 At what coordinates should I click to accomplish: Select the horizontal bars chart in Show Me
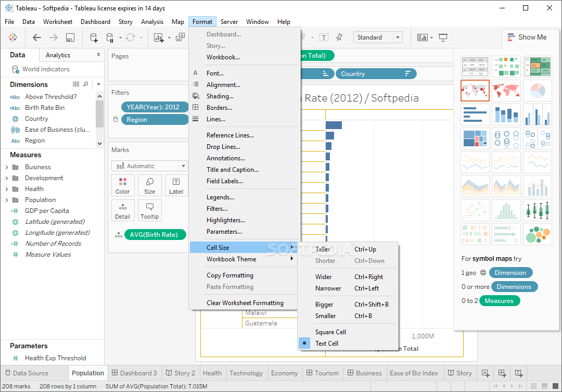(475, 115)
